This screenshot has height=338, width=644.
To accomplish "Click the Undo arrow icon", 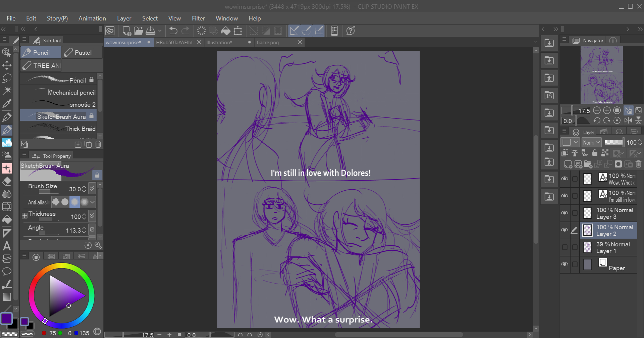I will pos(173,31).
